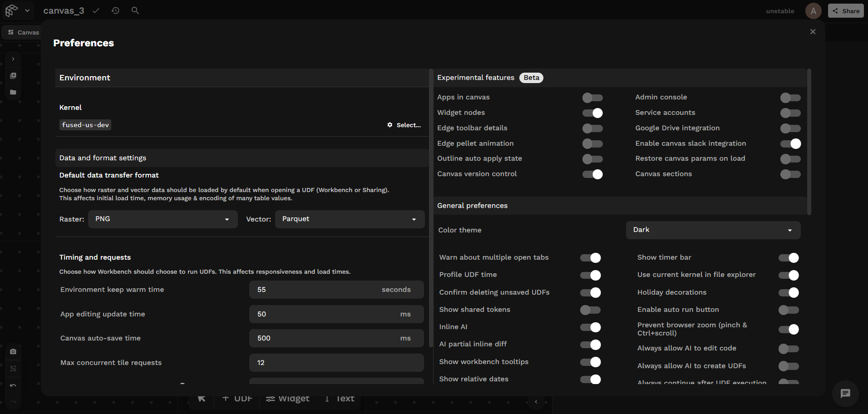Screen dimensions: 868x414
Task: Toggle Confirm deleting unsaved UDFs
Action: (x=591, y=293)
